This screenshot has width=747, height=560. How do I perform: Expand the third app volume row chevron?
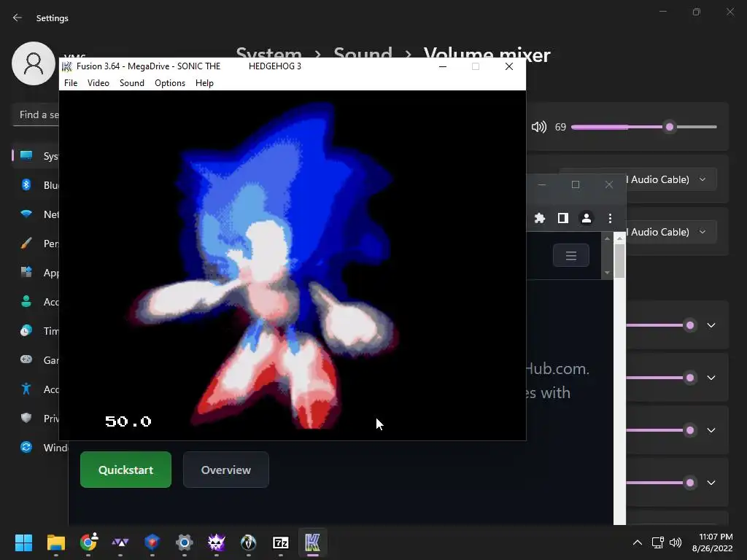coord(711,430)
